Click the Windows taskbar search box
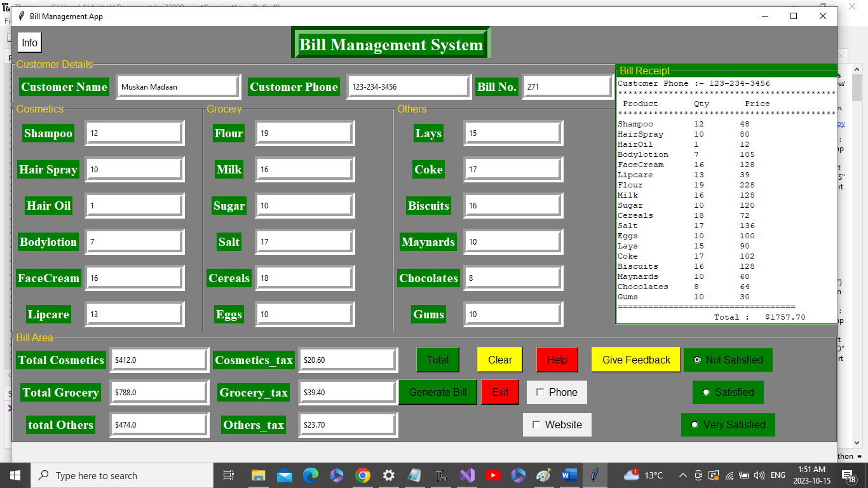Viewport: 868px width, 488px height. click(x=123, y=475)
